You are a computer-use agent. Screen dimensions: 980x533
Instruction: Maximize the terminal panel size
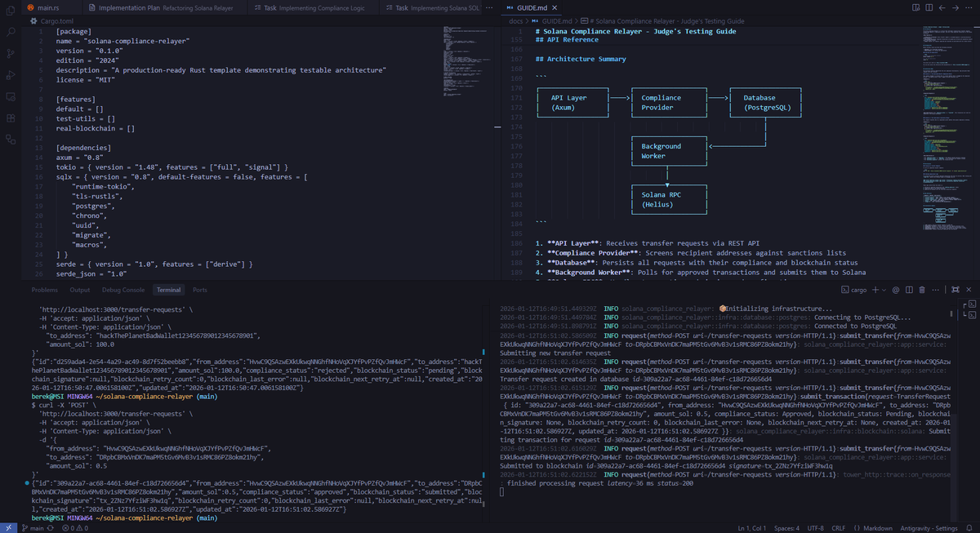tap(955, 290)
